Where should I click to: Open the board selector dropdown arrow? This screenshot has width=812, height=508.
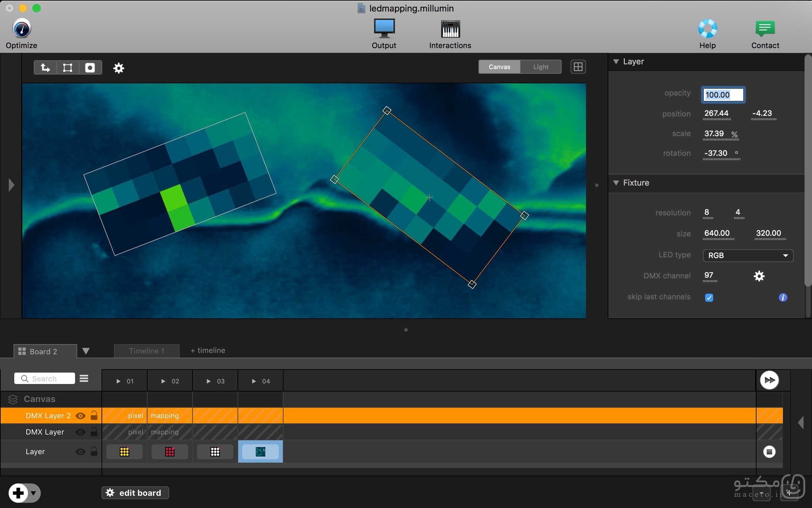[86, 351]
